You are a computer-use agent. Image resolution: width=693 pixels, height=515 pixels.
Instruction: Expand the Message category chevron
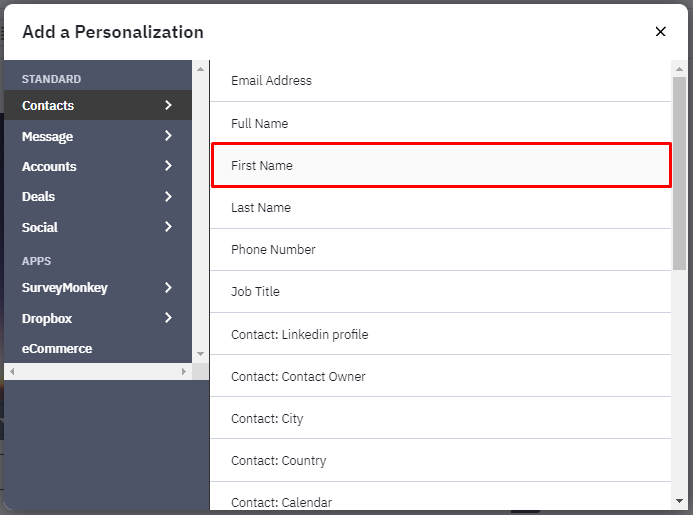coord(168,136)
